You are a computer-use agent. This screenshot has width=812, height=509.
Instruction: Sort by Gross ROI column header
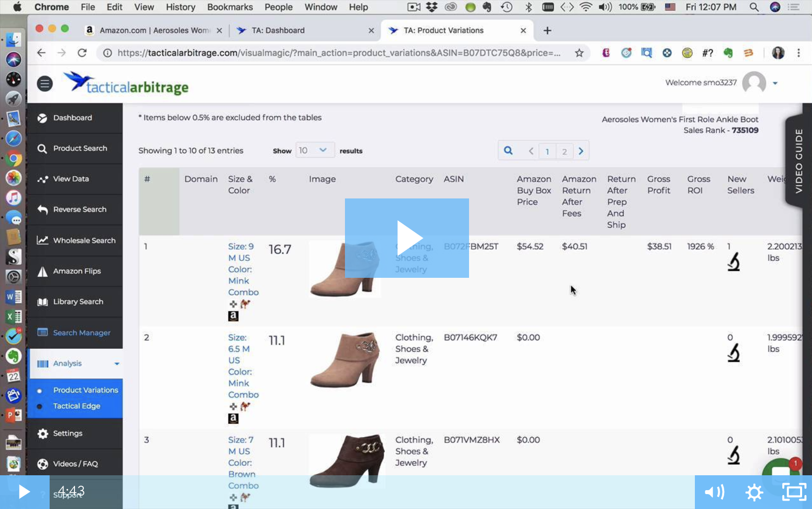pos(698,185)
